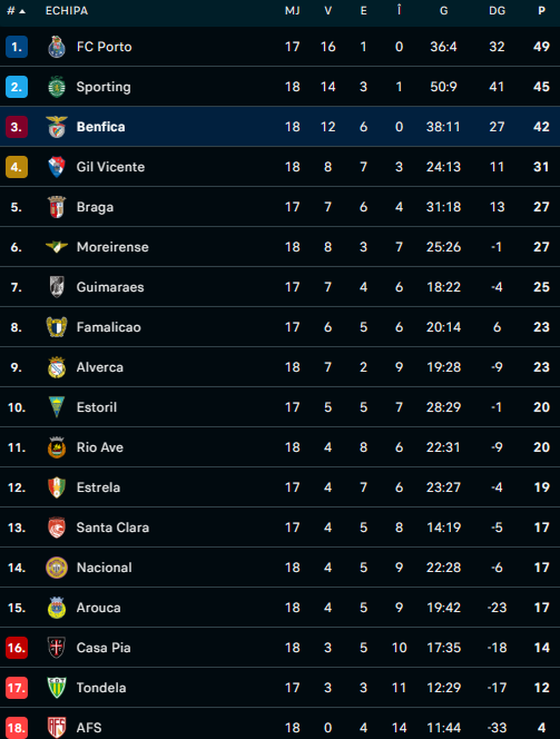
Task: Sort standings by the P points header
Action: [541, 11]
